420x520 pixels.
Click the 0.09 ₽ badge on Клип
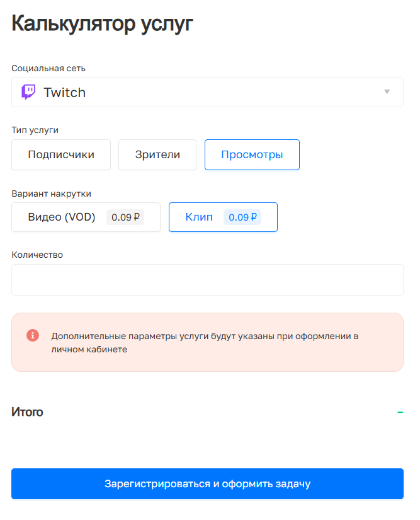point(242,217)
